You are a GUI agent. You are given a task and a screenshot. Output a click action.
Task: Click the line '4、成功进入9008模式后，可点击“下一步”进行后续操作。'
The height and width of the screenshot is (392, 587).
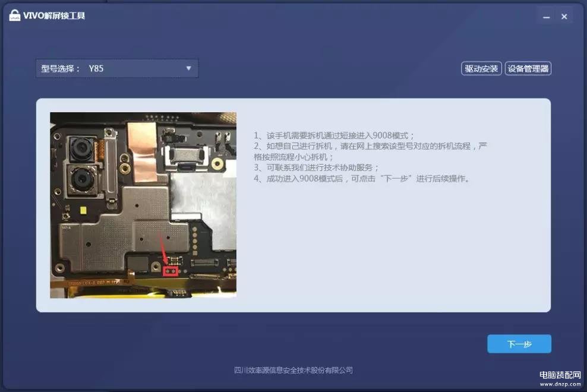pos(362,179)
